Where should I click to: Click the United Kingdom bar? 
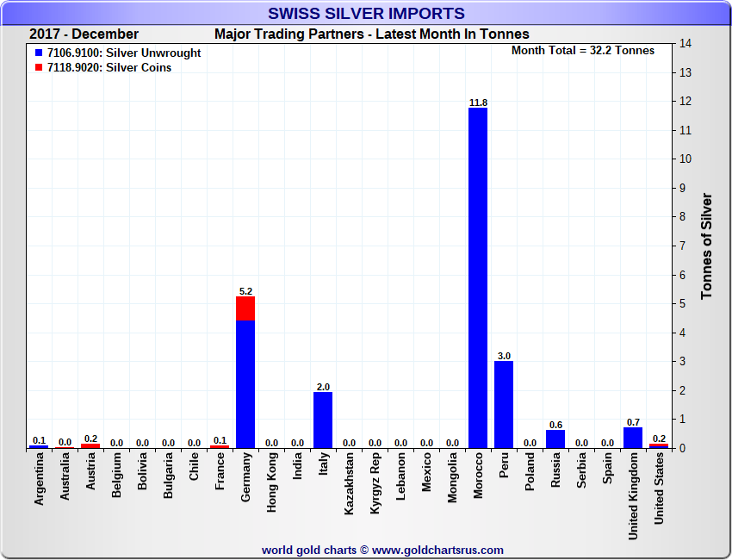point(633,438)
